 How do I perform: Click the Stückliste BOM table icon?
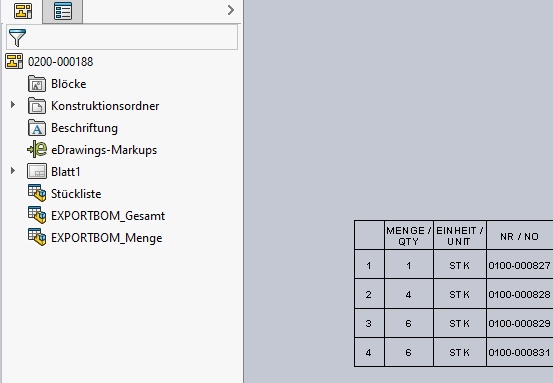(37, 193)
